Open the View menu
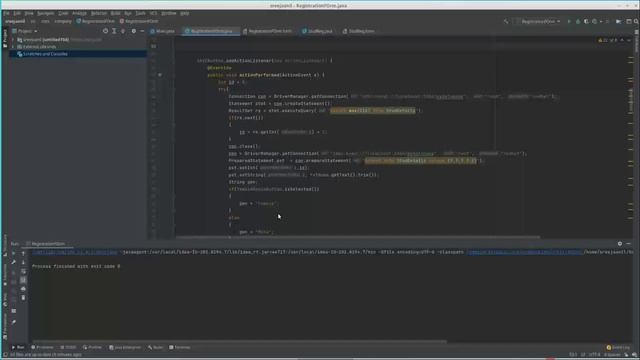Screen dimensions: 640x360 (29, 13)
